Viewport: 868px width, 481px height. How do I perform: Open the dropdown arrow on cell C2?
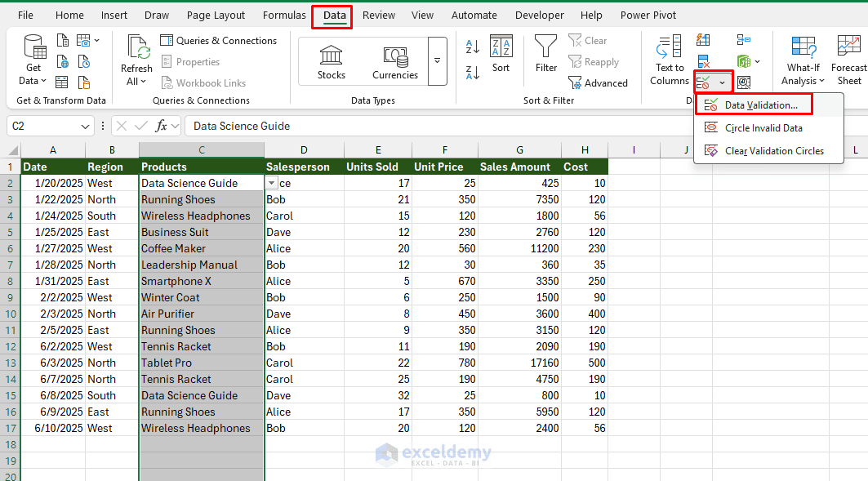(x=271, y=183)
